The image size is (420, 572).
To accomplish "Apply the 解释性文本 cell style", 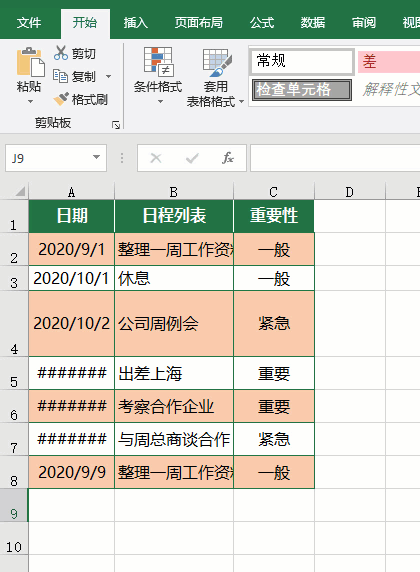I will pyautogui.click(x=390, y=90).
